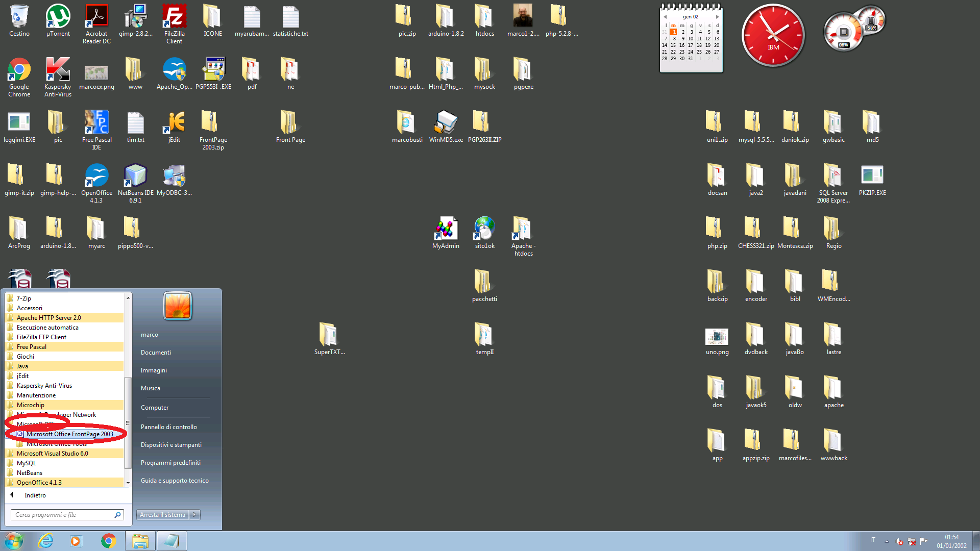
Task: Open Pannello di controllo from Start menu
Action: (x=168, y=427)
